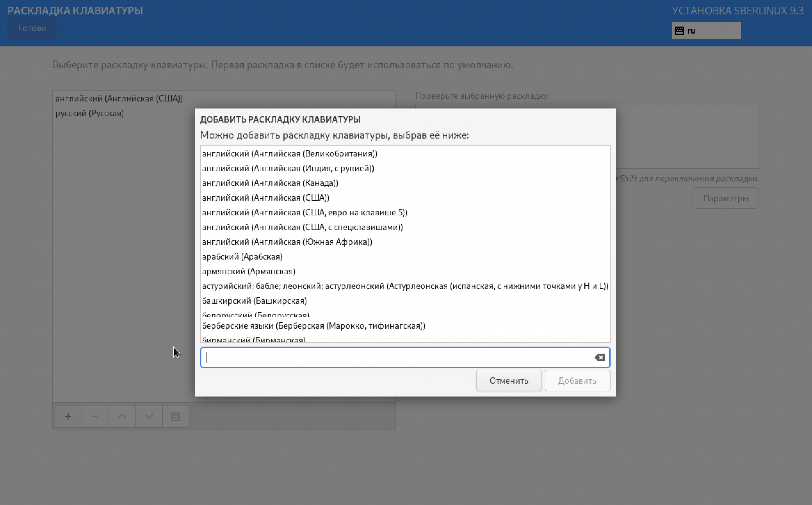
Task: Click the move layout up arrow
Action: point(122,416)
